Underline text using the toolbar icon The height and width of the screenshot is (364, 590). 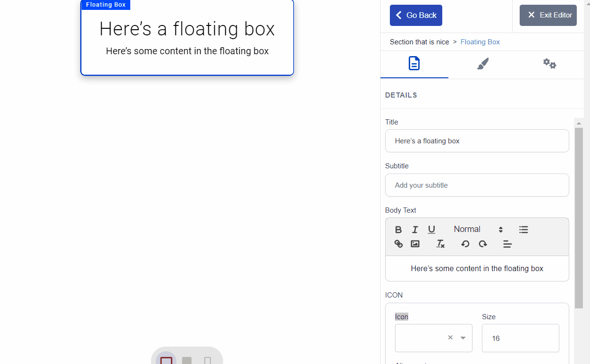coord(431,230)
